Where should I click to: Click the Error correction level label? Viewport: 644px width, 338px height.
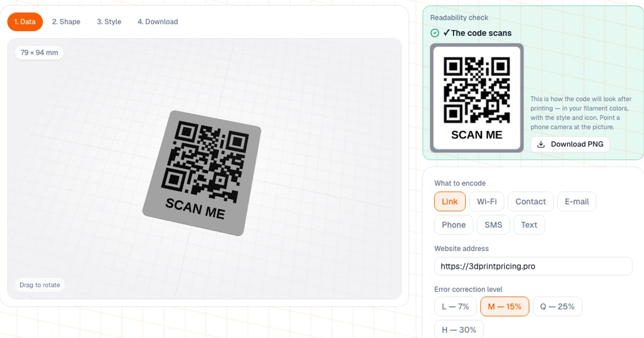pos(468,290)
